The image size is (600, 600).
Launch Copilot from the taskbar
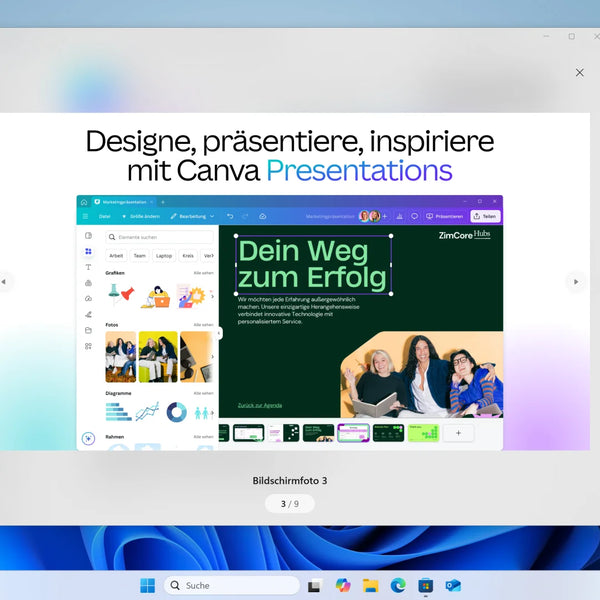tap(343, 585)
